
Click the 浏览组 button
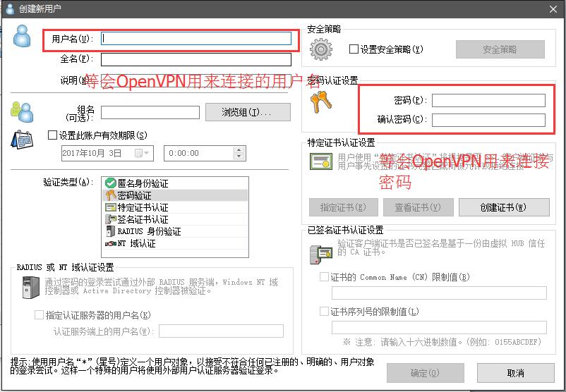pos(248,112)
